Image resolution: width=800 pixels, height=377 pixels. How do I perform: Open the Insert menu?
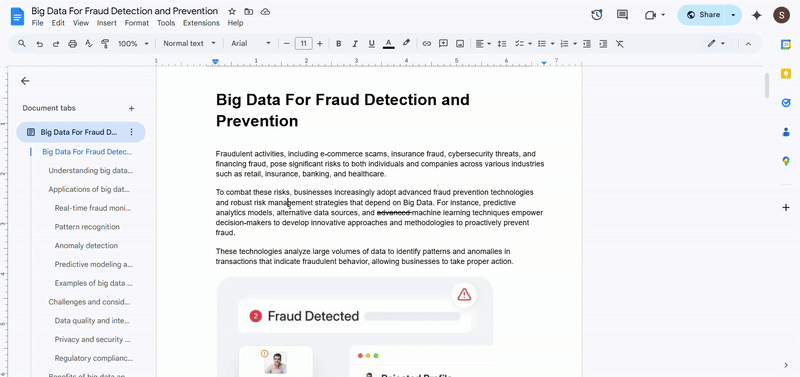click(107, 23)
